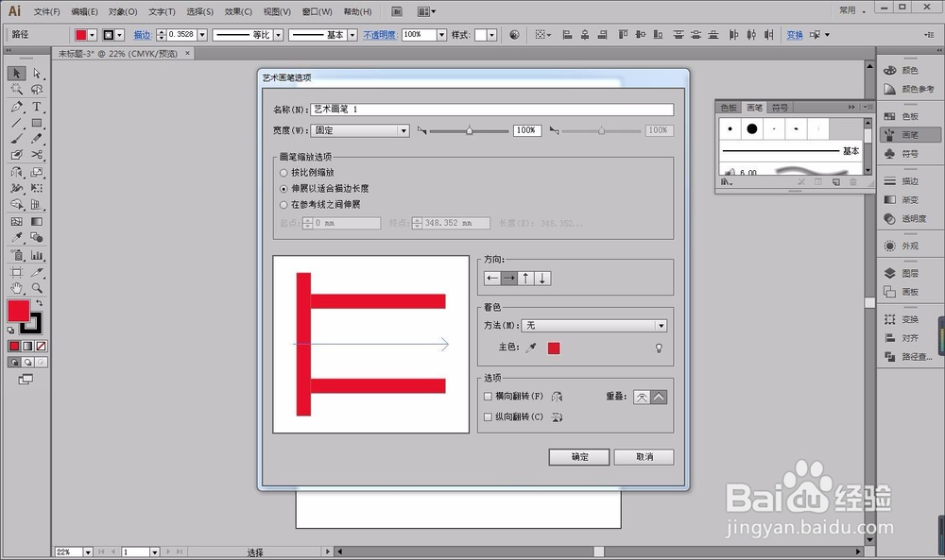Open the 渐变 (Gradient) panel
Viewport: 945px width, 560px height.
[909, 199]
